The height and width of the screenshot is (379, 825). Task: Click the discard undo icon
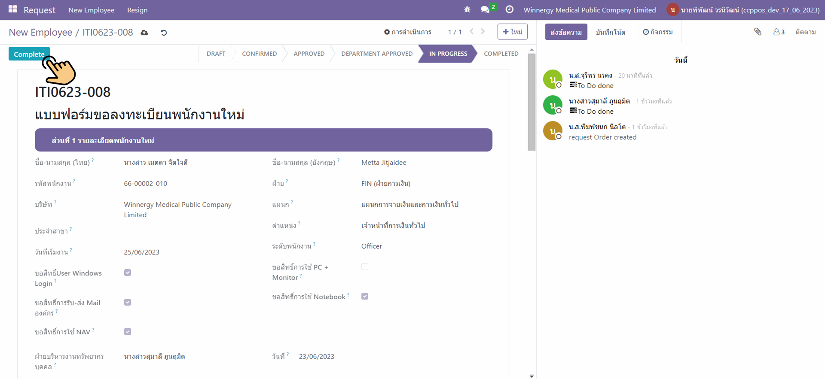pyautogui.click(x=164, y=33)
